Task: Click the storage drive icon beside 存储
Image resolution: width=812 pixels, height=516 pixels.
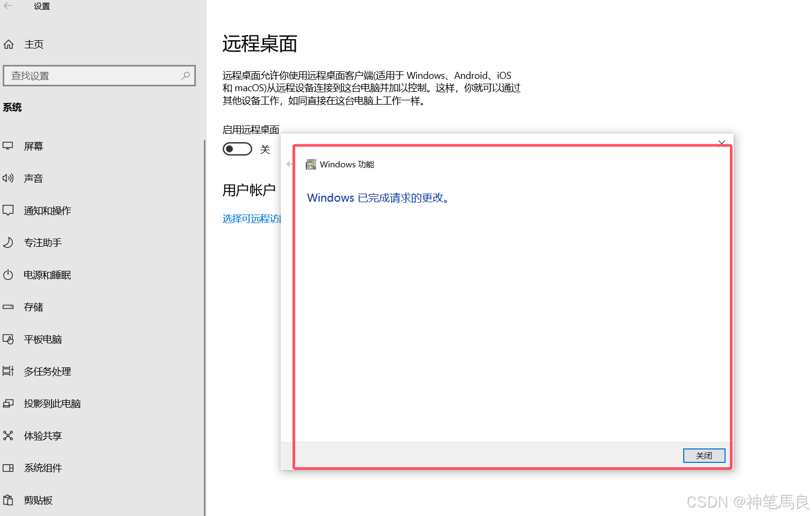Action: (x=8, y=307)
